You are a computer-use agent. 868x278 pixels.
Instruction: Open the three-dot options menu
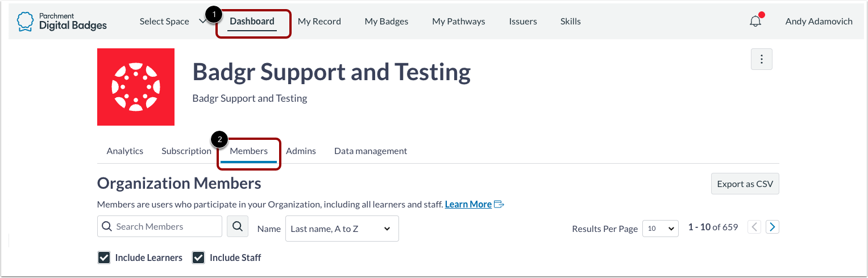point(762,59)
